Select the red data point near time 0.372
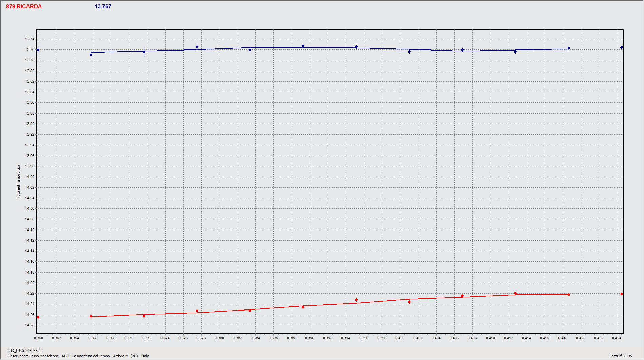Image resolution: width=644 pixels, height=360 pixels. point(144,316)
